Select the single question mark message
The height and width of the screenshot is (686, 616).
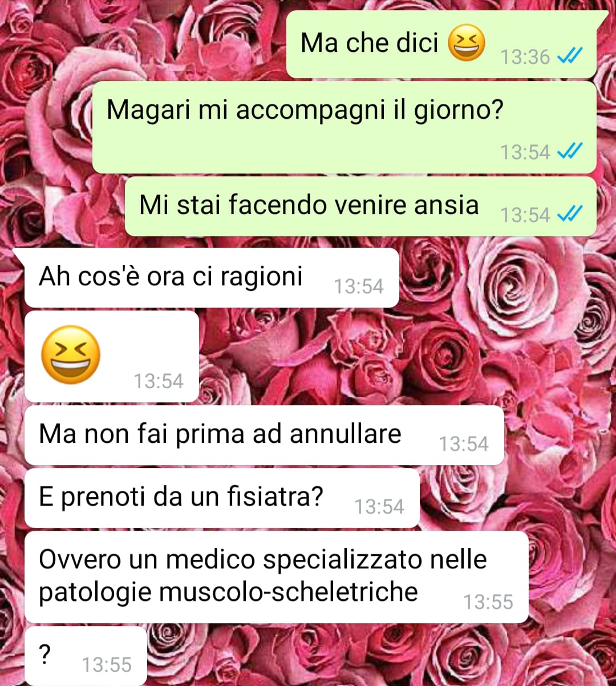point(86,656)
